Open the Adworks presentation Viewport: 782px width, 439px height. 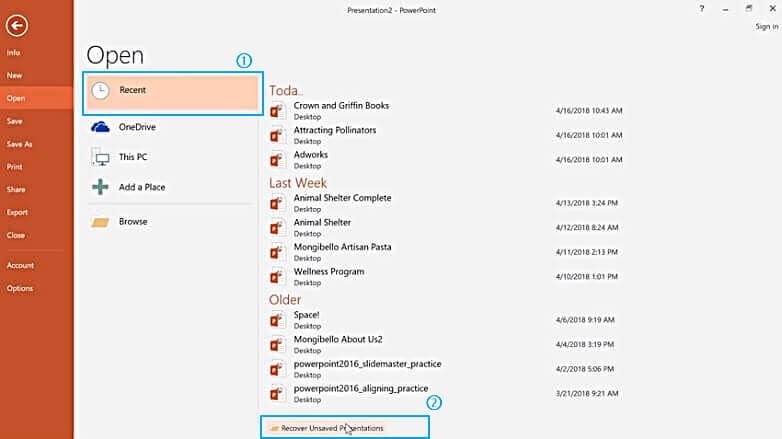tap(310, 155)
